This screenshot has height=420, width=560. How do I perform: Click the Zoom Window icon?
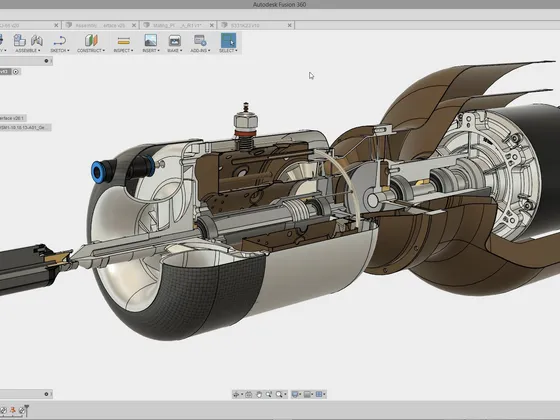269,394
